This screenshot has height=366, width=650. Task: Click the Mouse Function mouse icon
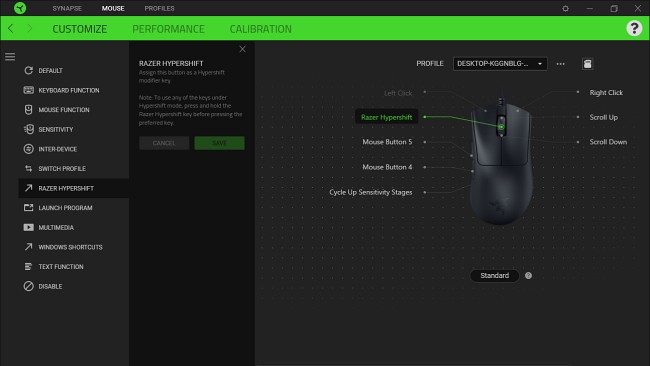[28, 109]
